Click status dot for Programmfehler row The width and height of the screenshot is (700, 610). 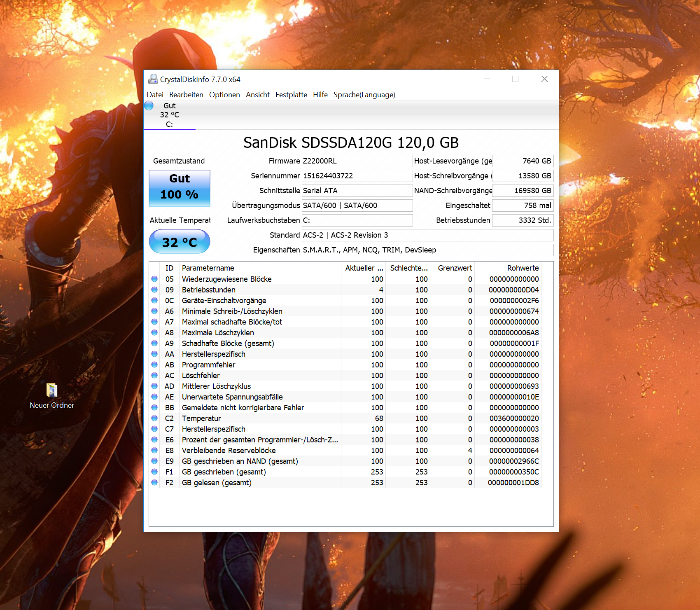click(154, 365)
